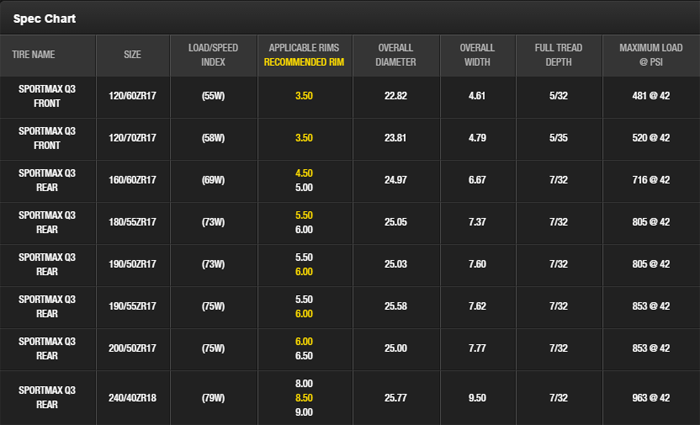Click maximum load 520 @ 42
This screenshot has width=700, height=425.
[x=651, y=138]
